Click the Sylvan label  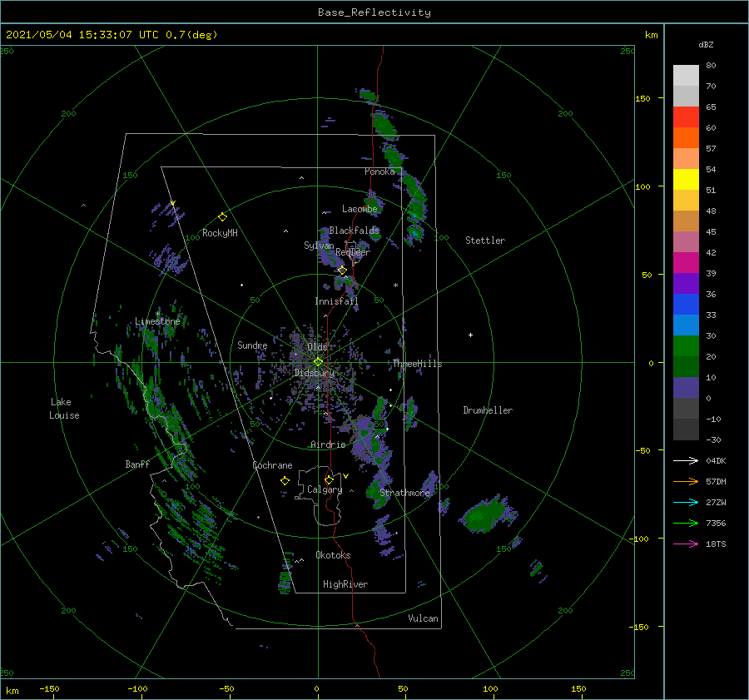click(319, 246)
